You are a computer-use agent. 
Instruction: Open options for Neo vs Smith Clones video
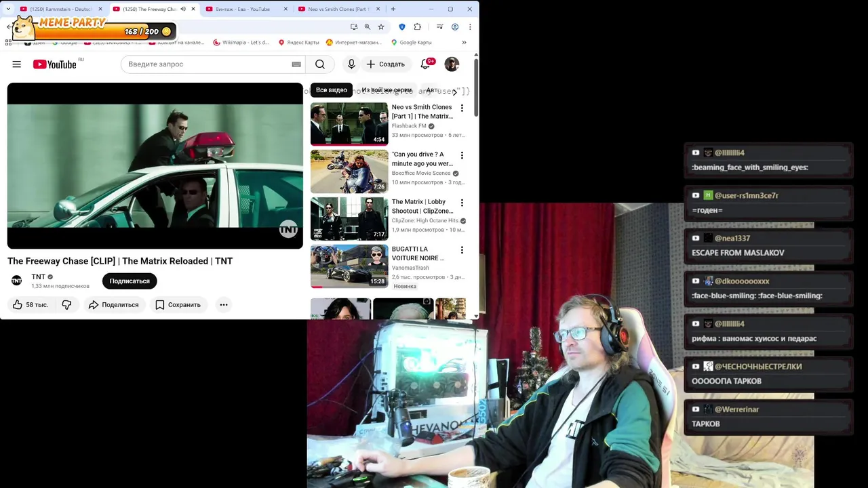(x=462, y=108)
